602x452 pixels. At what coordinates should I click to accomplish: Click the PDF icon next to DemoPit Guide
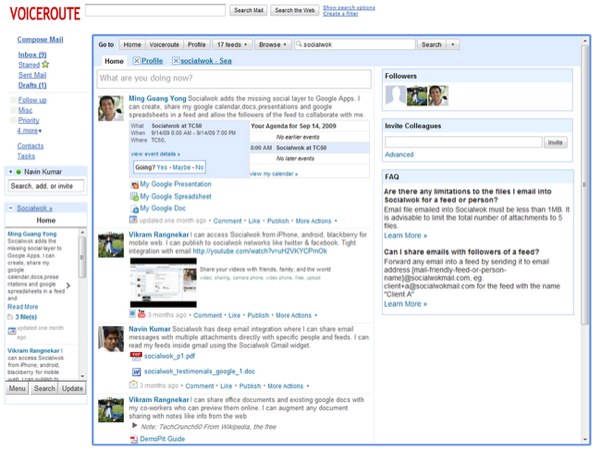pos(134,439)
